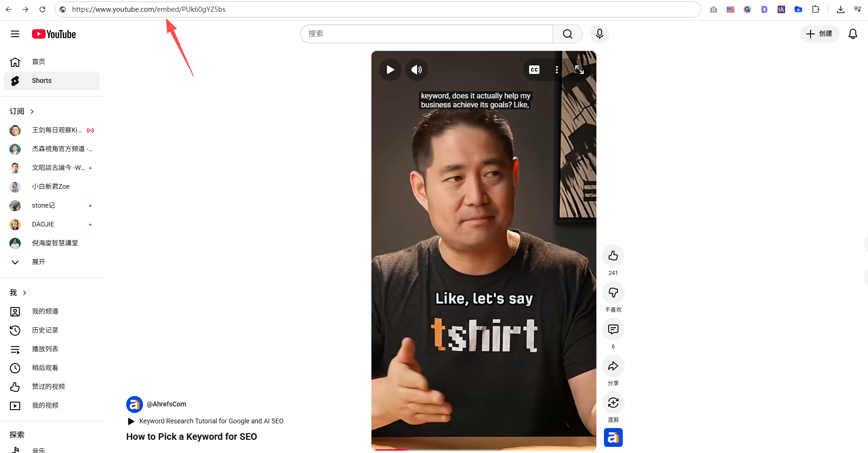Enter fullscreen for the short
Viewport: 868px width, 453px height.
[579, 70]
